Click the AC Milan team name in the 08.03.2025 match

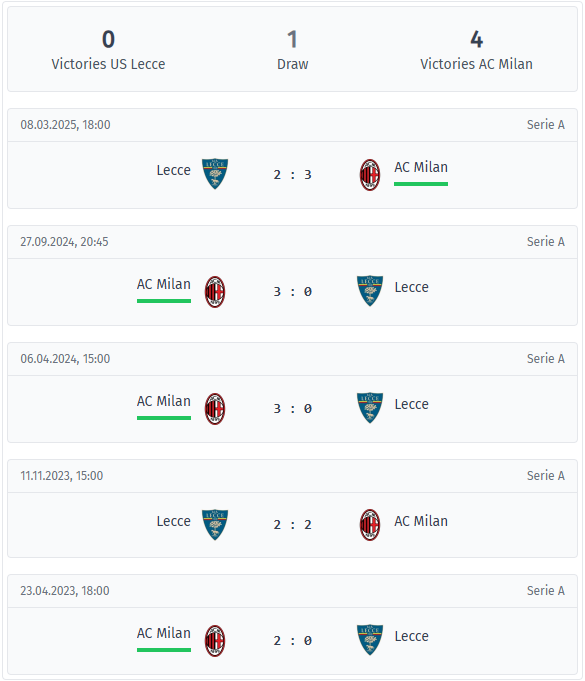point(421,167)
